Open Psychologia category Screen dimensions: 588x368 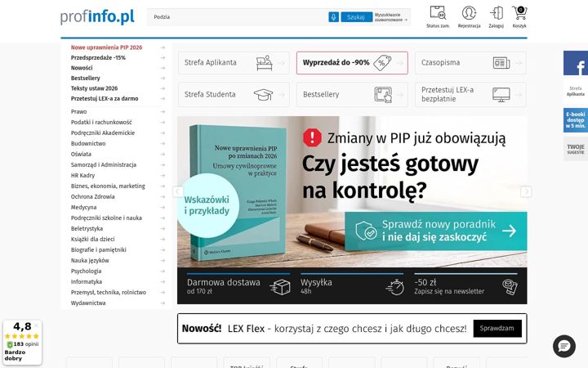pyautogui.click(x=87, y=272)
